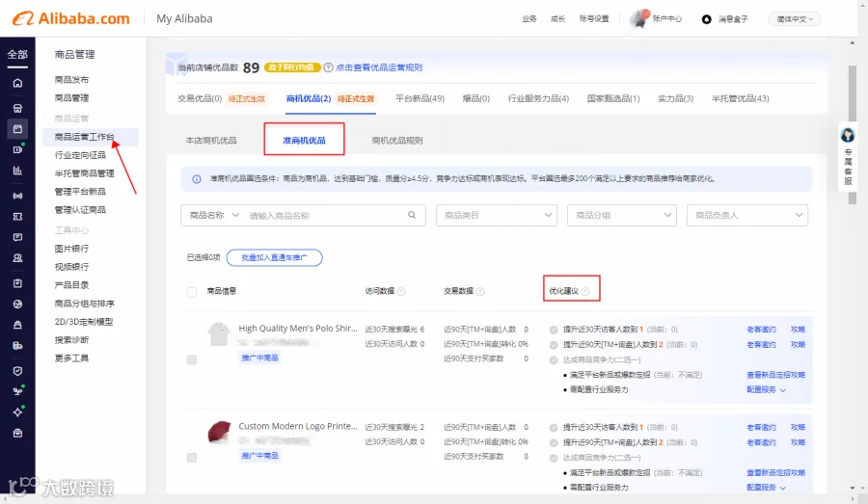Click the home icon in left sidebar
This screenshot has width=868, height=504.
pyautogui.click(x=17, y=83)
